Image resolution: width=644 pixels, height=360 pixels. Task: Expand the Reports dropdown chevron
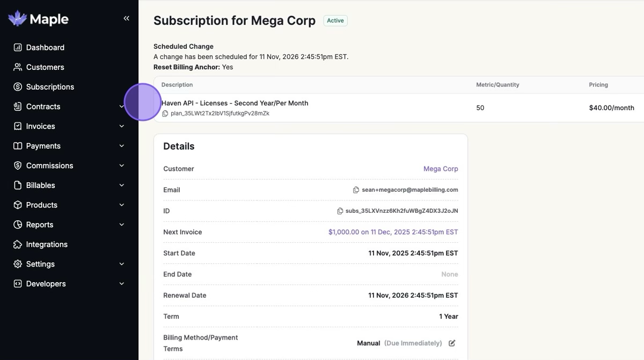coord(122,225)
